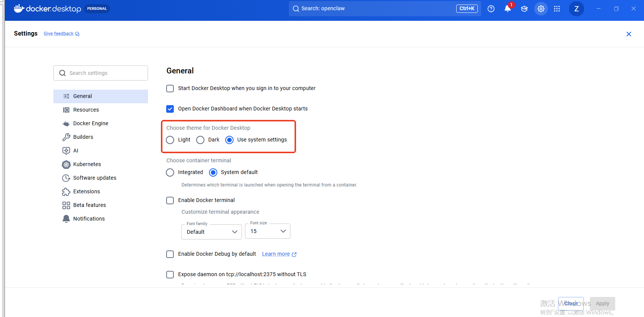Open the Notifications settings section
The height and width of the screenshot is (317, 644).
101,219
